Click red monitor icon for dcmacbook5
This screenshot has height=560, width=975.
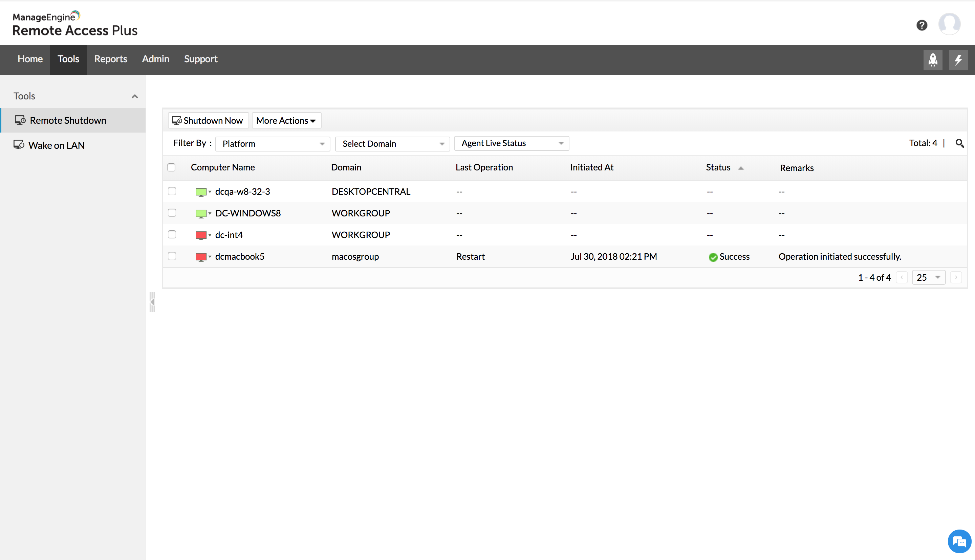[x=201, y=257]
